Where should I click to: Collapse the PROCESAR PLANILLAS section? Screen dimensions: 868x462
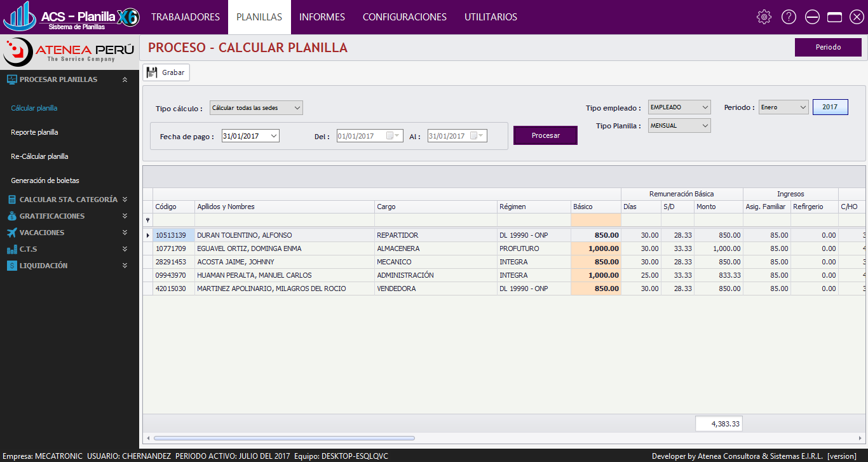coord(125,79)
